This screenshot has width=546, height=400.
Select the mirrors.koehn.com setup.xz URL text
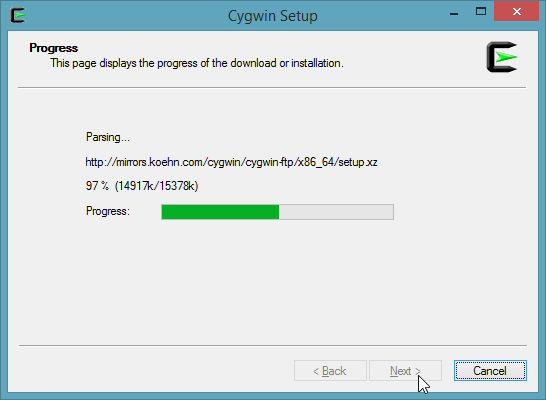pos(231,162)
